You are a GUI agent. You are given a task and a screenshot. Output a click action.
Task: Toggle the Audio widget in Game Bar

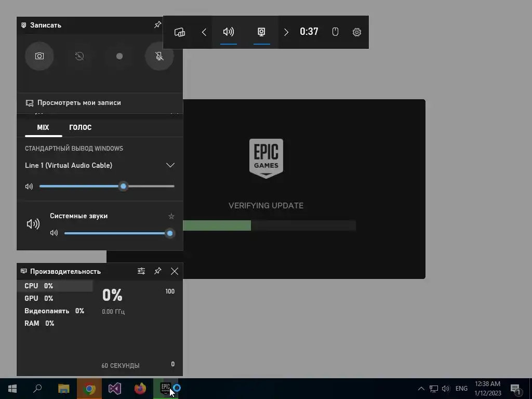pos(229,32)
